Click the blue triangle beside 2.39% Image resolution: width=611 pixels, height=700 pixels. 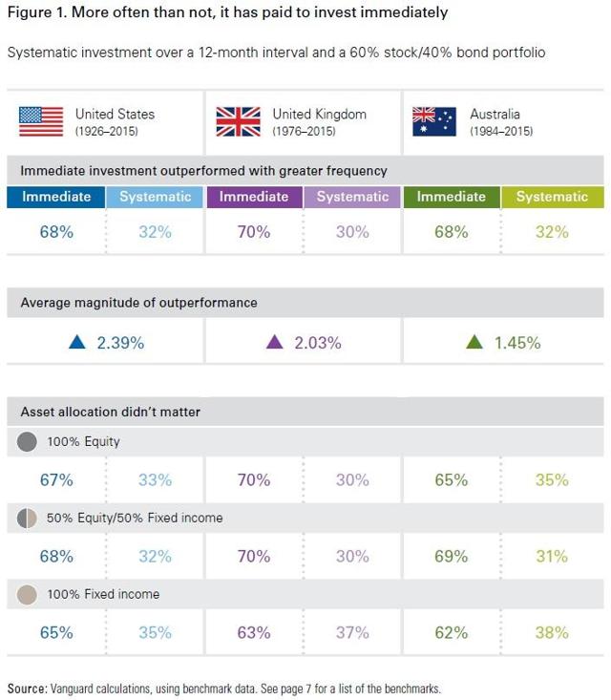[x=77, y=342]
